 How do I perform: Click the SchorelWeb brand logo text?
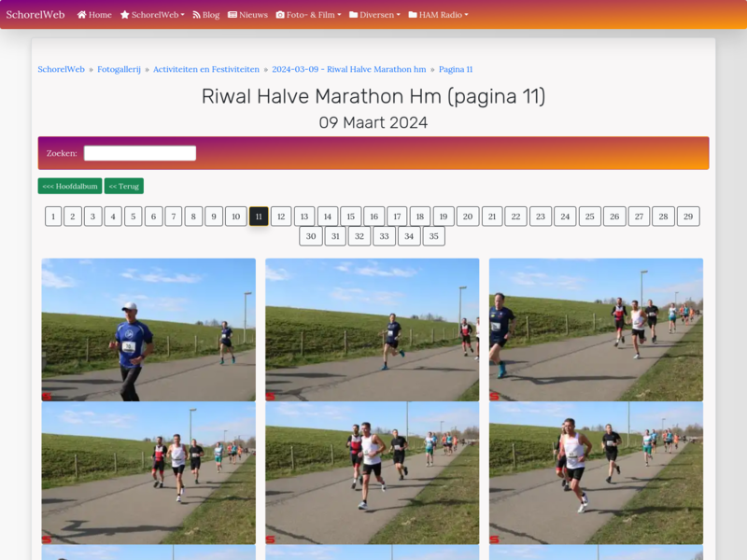[x=35, y=15]
